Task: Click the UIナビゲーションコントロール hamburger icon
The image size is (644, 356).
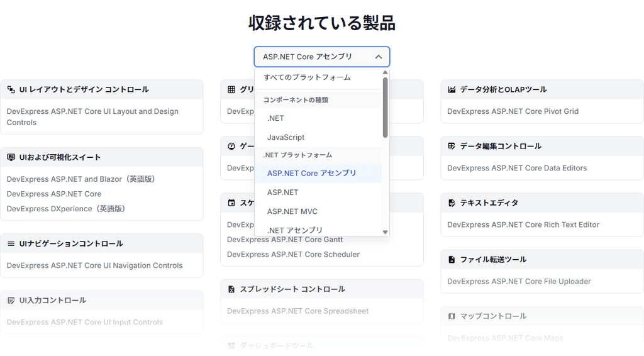Action: [x=11, y=243]
